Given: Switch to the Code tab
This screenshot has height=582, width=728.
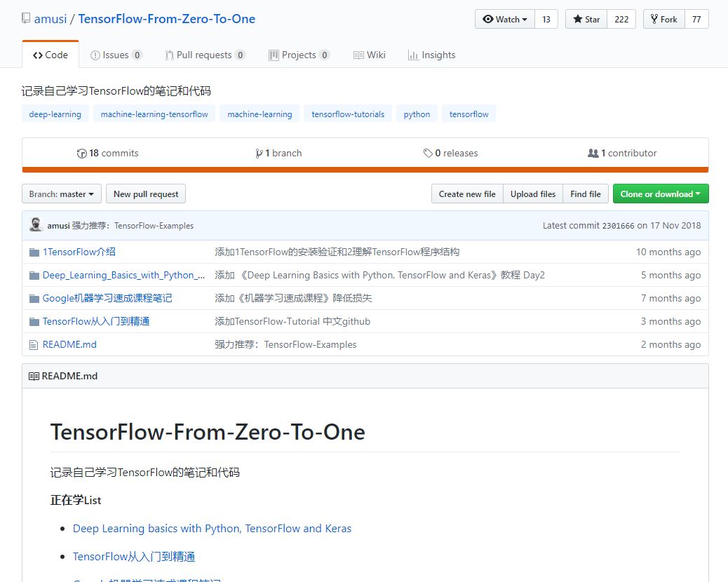Looking at the screenshot, I should pos(50,55).
